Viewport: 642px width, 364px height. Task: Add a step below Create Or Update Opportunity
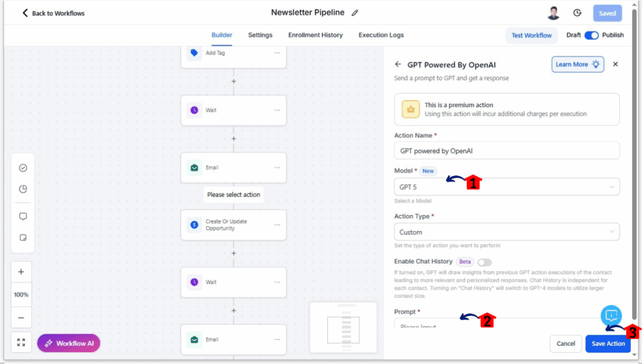[x=234, y=253]
